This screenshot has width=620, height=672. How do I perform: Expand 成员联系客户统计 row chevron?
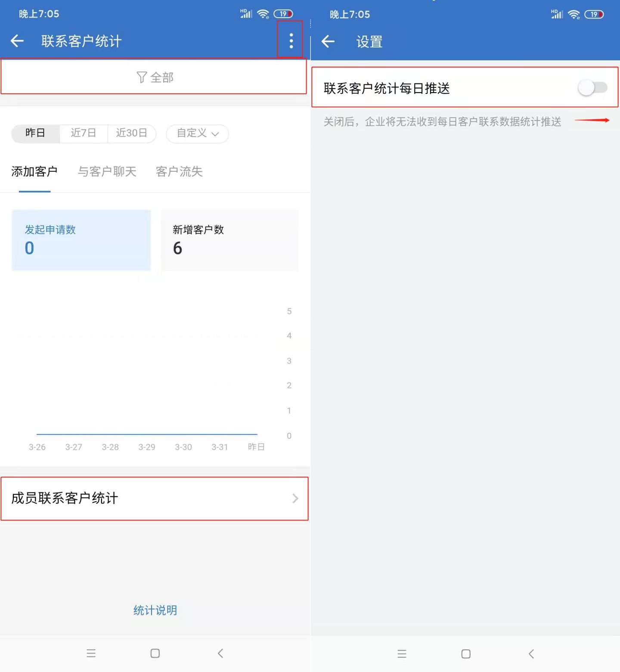[x=295, y=499]
